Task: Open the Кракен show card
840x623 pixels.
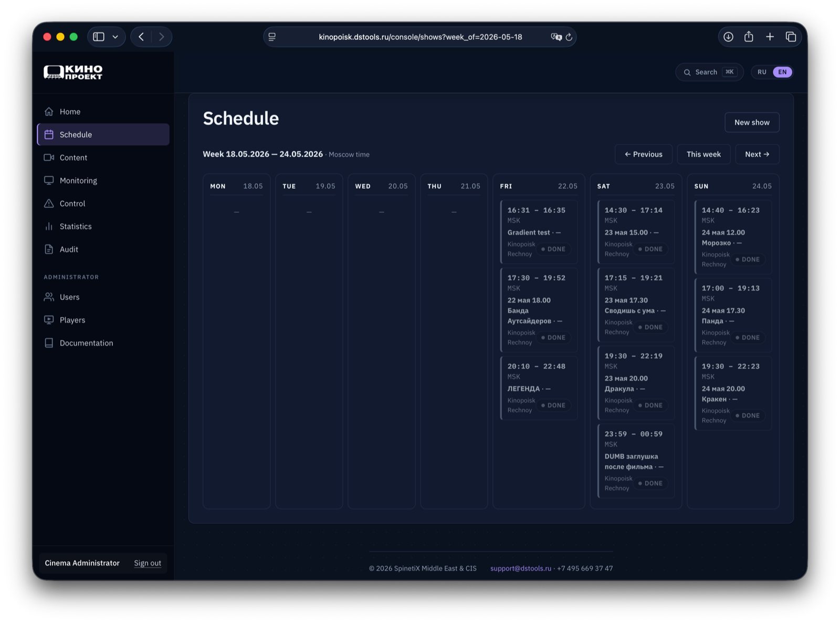Action: [733, 393]
